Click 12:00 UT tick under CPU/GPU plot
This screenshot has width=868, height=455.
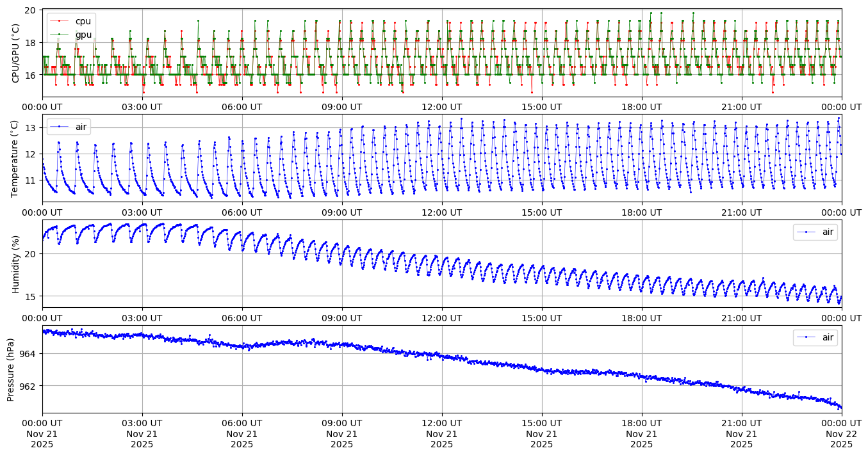click(x=441, y=107)
